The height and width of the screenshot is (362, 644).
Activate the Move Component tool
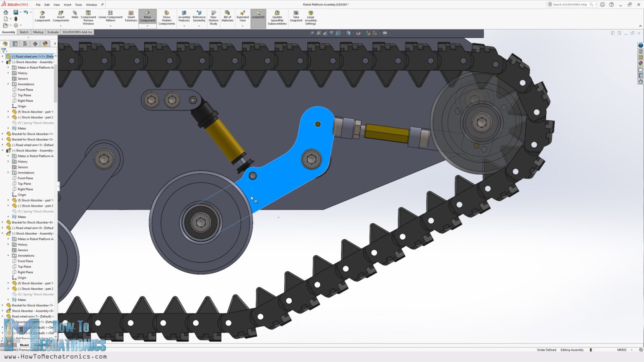[148, 16]
